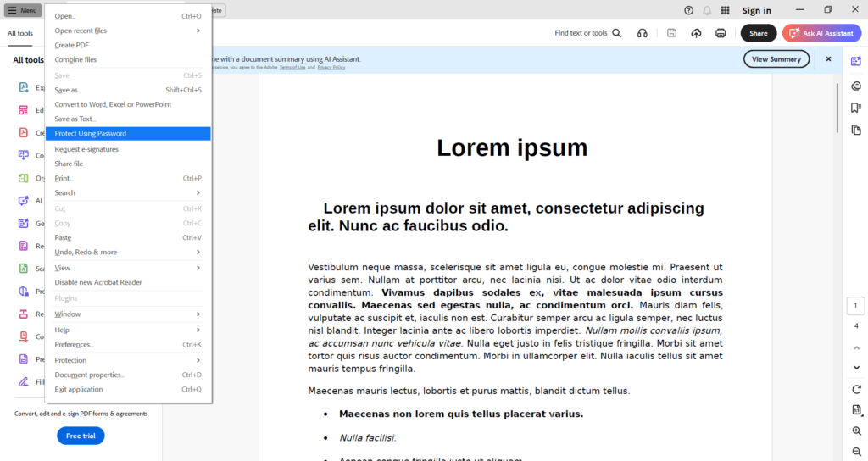The height and width of the screenshot is (461, 868).
Task: Choose Paste in the menu
Action: coord(128,237)
